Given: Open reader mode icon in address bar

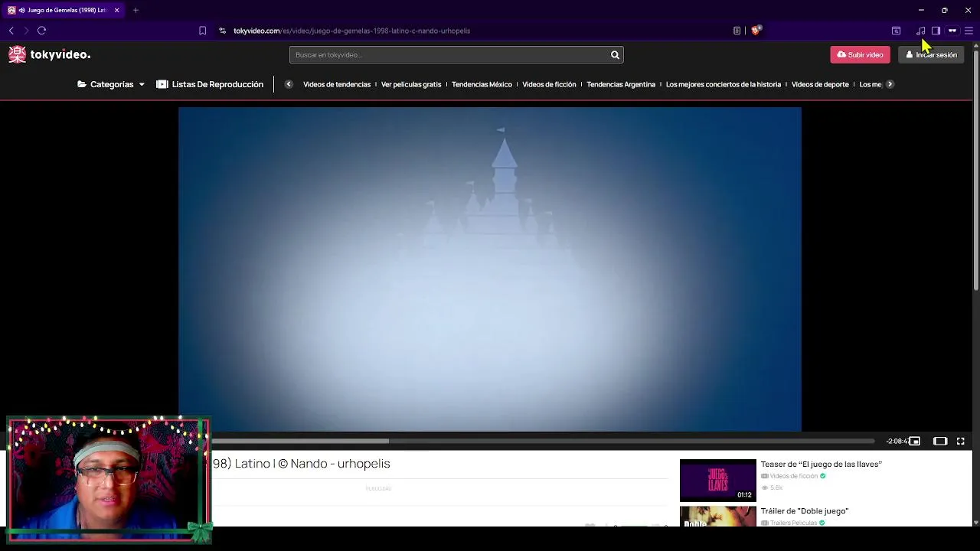Looking at the screenshot, I should click(737, 31).
